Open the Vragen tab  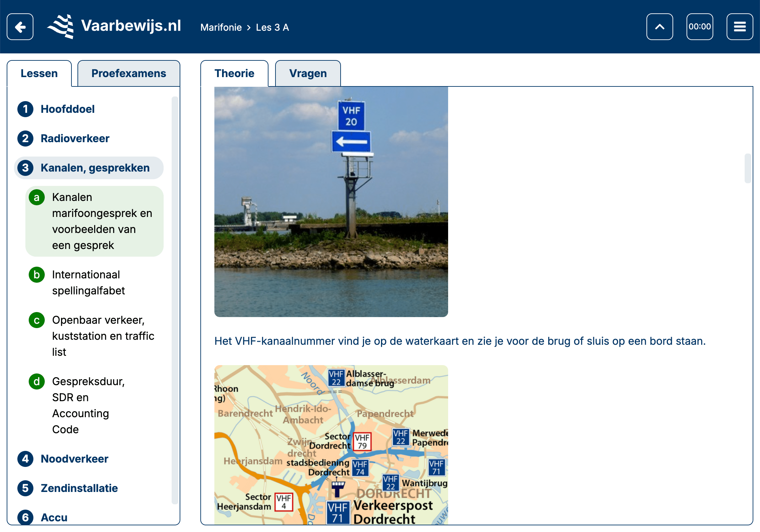coord(308,73)
